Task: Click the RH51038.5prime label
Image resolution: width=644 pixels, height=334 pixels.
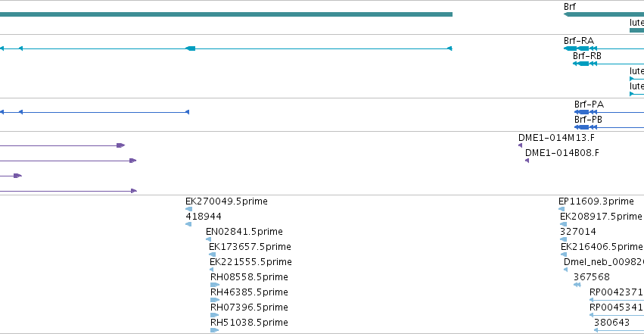Action: (x=249, y=323)
